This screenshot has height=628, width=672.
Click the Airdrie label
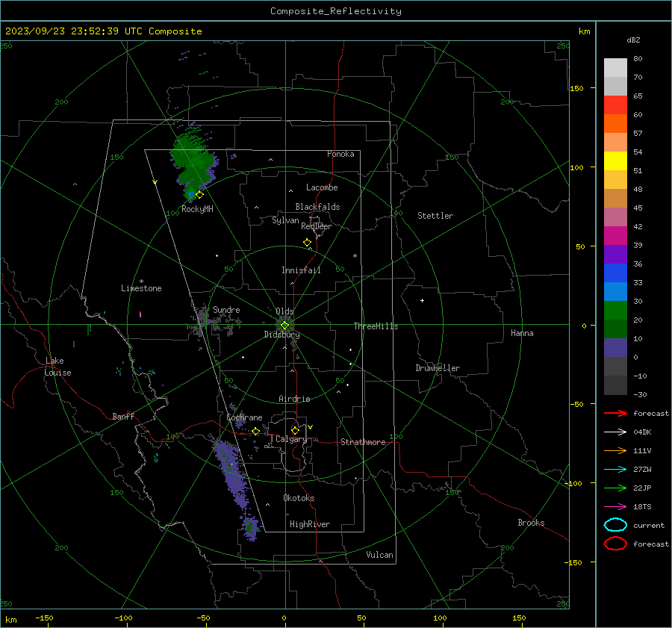pos(294,399)
